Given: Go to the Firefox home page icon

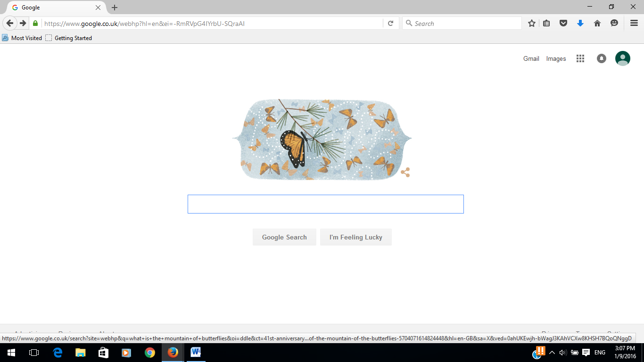Looking at the screenshot, I should click(x=597, y=23).
